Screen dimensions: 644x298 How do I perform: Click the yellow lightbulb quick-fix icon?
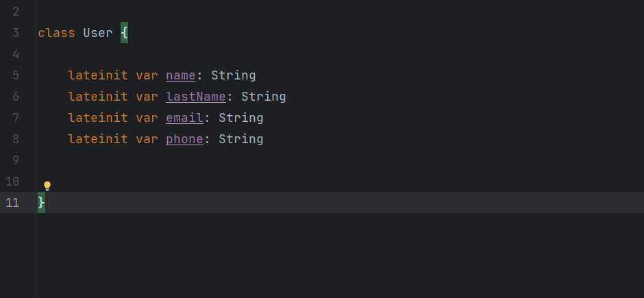[x=47, y=186]
